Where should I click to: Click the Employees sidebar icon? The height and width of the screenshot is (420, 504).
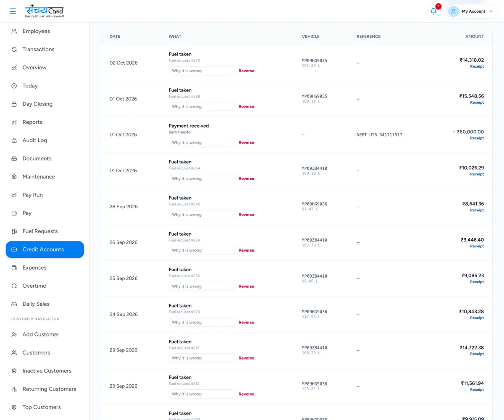tap(14, 31)
